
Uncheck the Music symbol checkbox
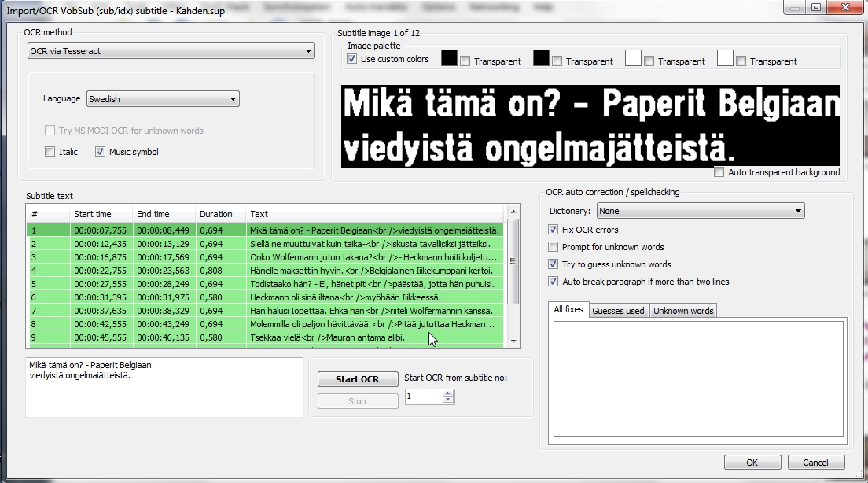tap(100, 152)
